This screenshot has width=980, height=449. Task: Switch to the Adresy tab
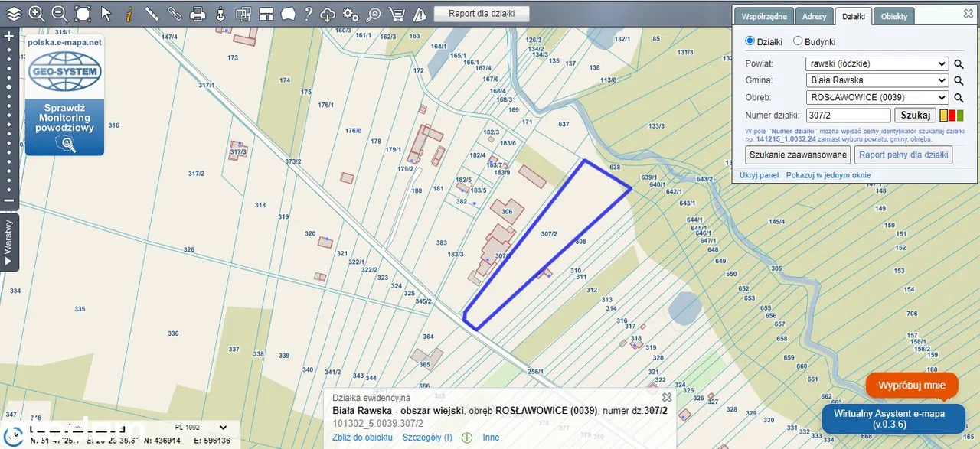click(815, 16)
